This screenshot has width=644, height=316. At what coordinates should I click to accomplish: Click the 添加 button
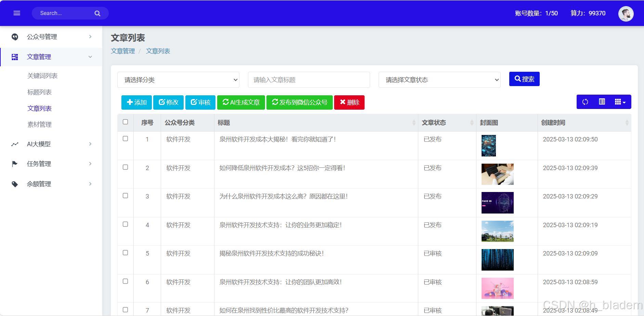coord(136,102)
